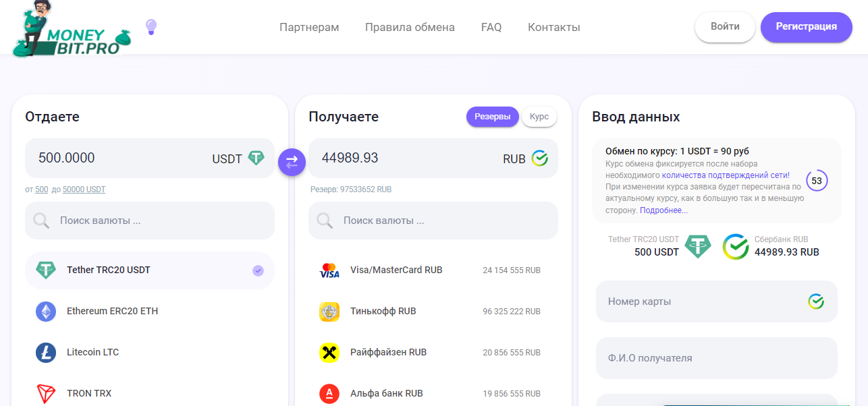
Task: Select Ethereum ERC20 ETH currency
Action: pyautogui.click(x=150, y=312)
